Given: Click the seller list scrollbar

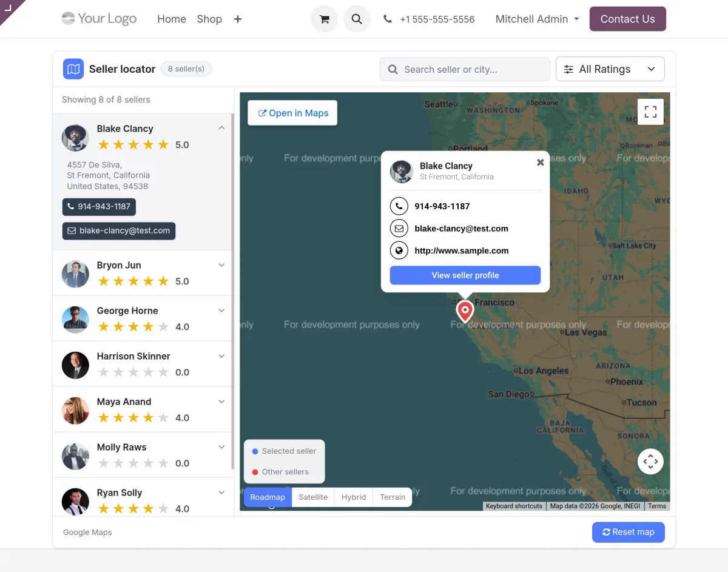Looking at the screenshot, I should pyautogui.click(x=233, y=291).
